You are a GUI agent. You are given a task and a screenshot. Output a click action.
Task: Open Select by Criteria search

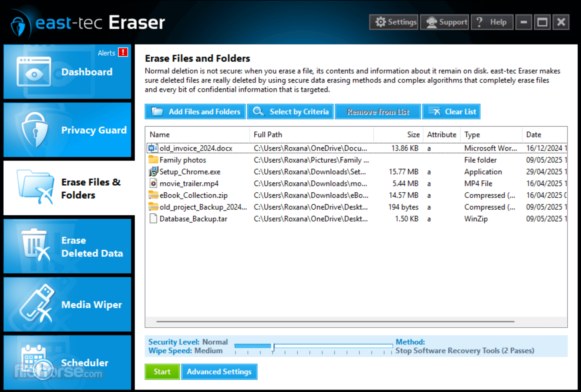click(290, 112)
